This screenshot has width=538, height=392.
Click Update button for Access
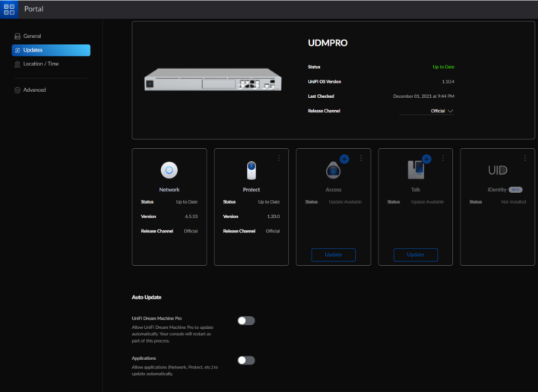click(333, 254)
